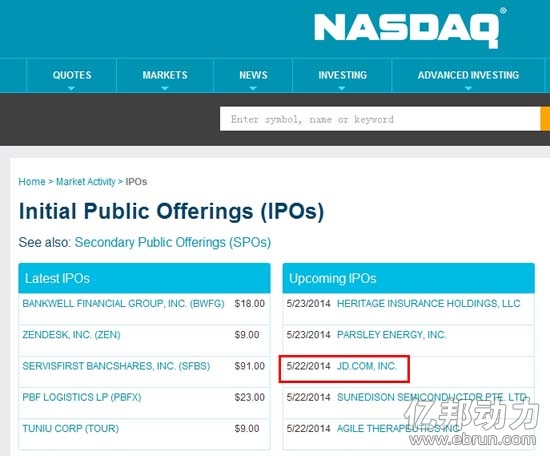Screen dimensions: 550x456
Task: Open SunEdison Semiconductor upcoming IPO
Action: (x=432, y=397)
